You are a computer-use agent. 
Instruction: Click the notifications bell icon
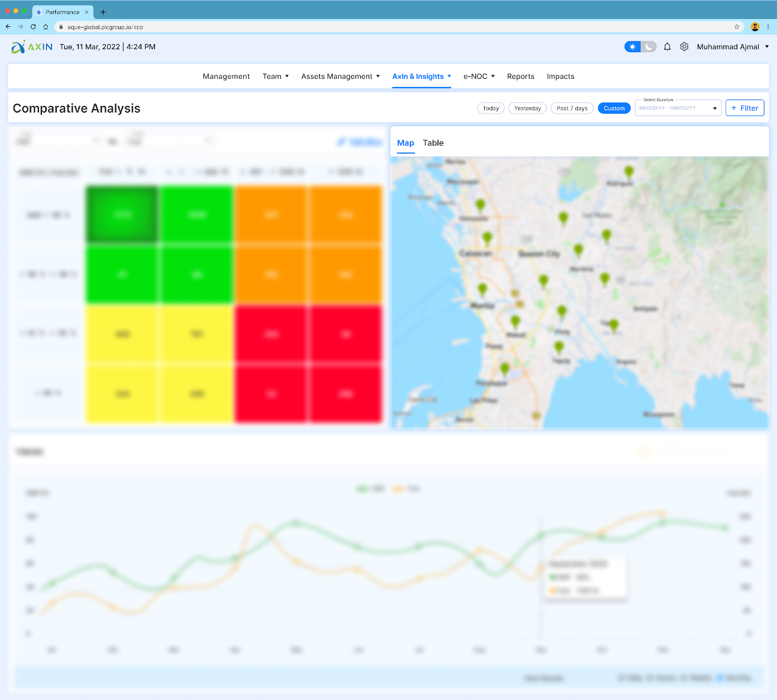pos(667,47)
